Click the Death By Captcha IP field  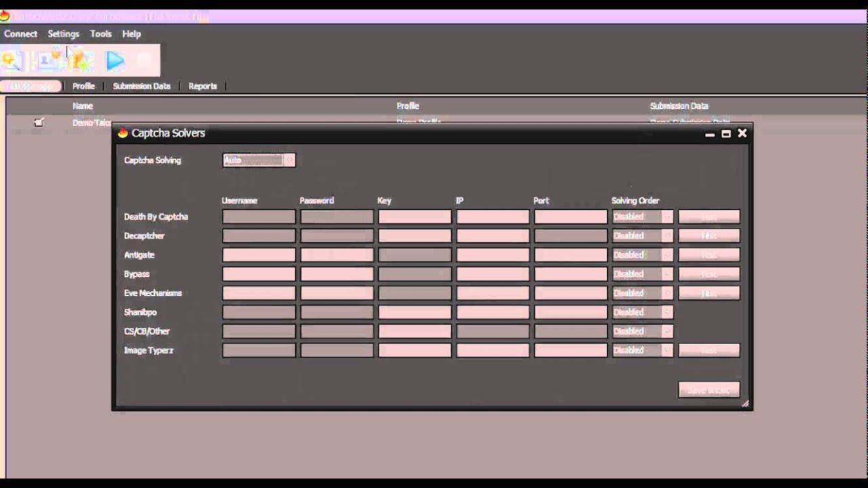[x=493, y=217]
